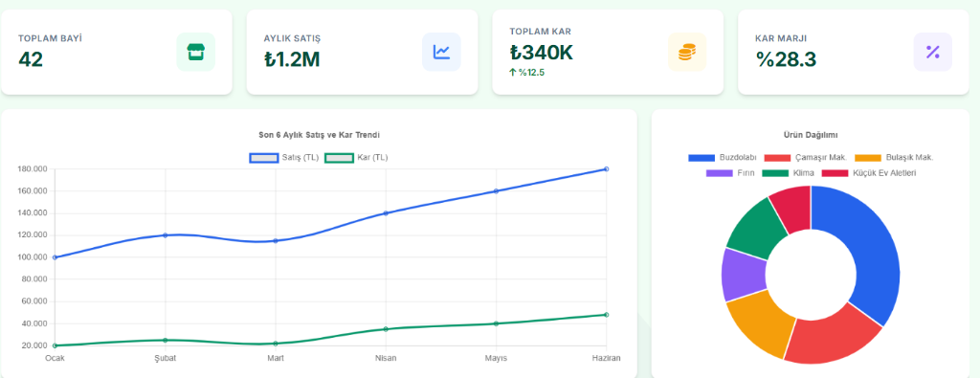Screen dimensions: 980x378
Task: Toggle the Çamaşır Mak. legend entry
Action: (805, 158)
